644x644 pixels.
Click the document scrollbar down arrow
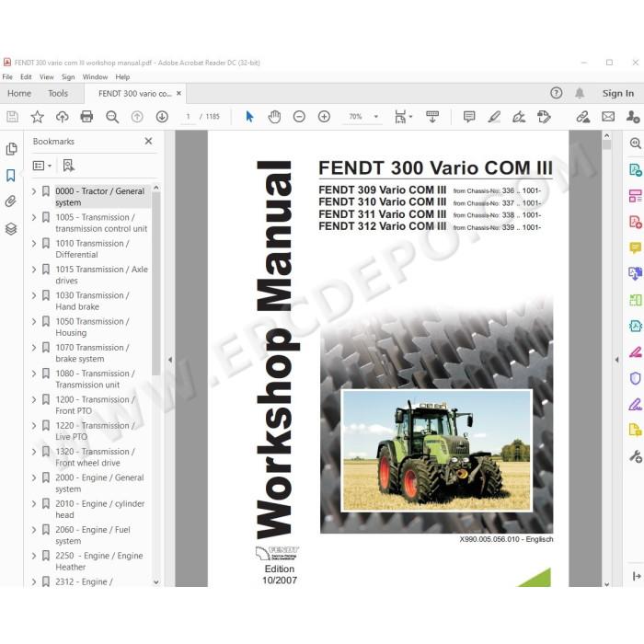pos(606,584)
